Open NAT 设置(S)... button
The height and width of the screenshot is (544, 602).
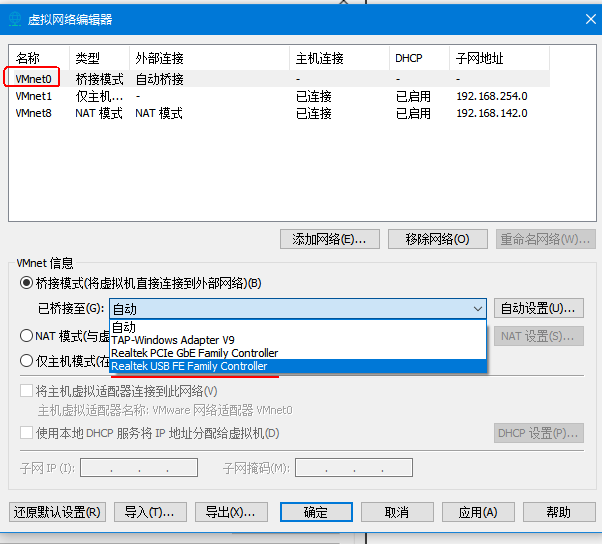point(539,336)
